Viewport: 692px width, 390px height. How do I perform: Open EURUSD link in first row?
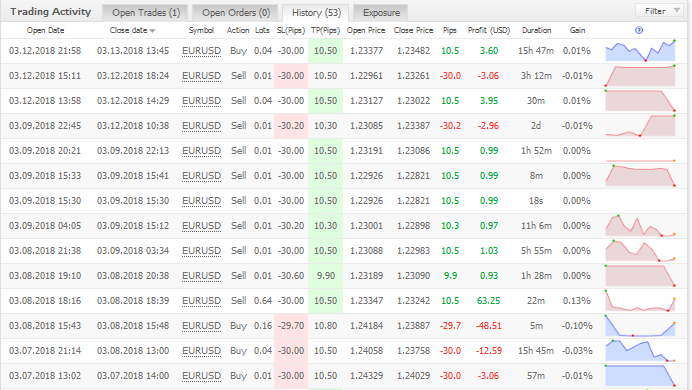coord(201,51)
